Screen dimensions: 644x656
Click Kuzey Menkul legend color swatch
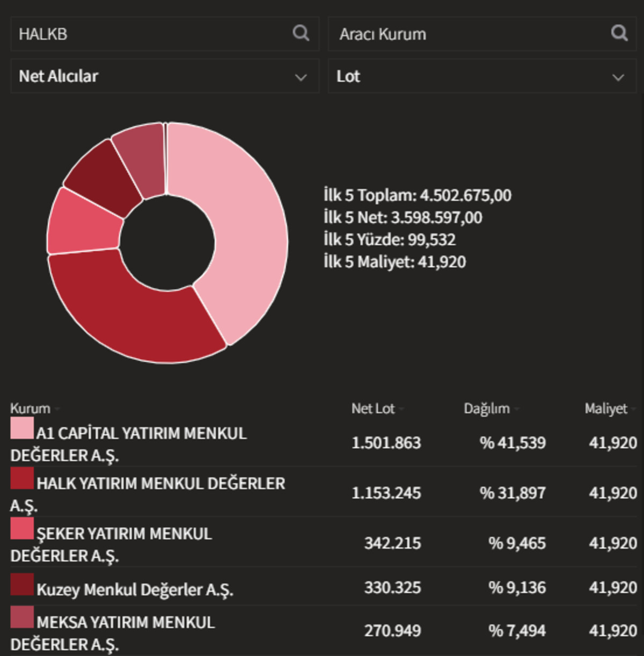pos(22,585)
